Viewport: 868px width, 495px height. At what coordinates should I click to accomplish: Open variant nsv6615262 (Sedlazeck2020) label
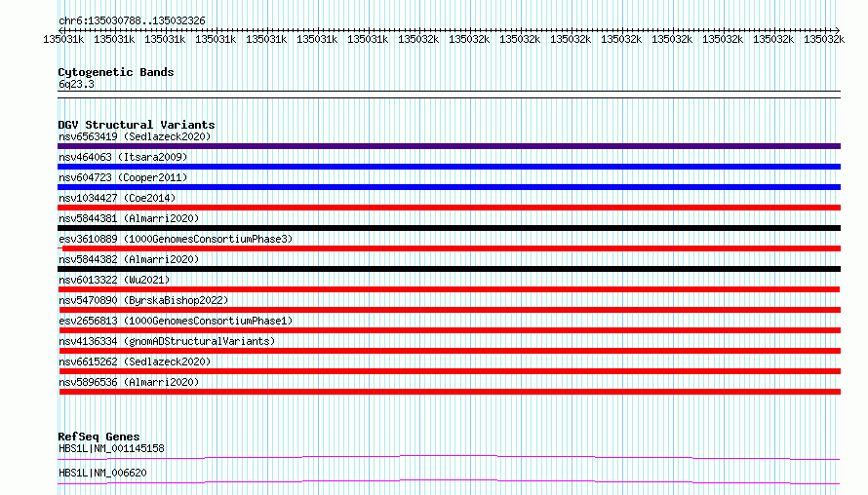click(x=135, y=362)
